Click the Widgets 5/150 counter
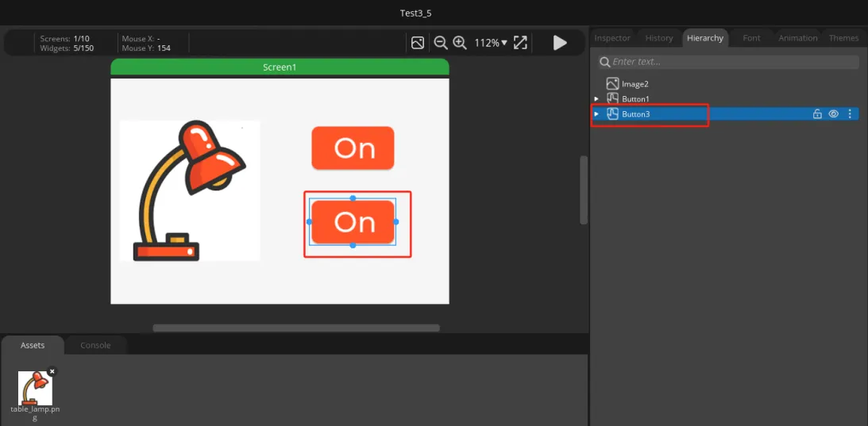The width and height of the screenshot is (868, 426). click(67, 48)
